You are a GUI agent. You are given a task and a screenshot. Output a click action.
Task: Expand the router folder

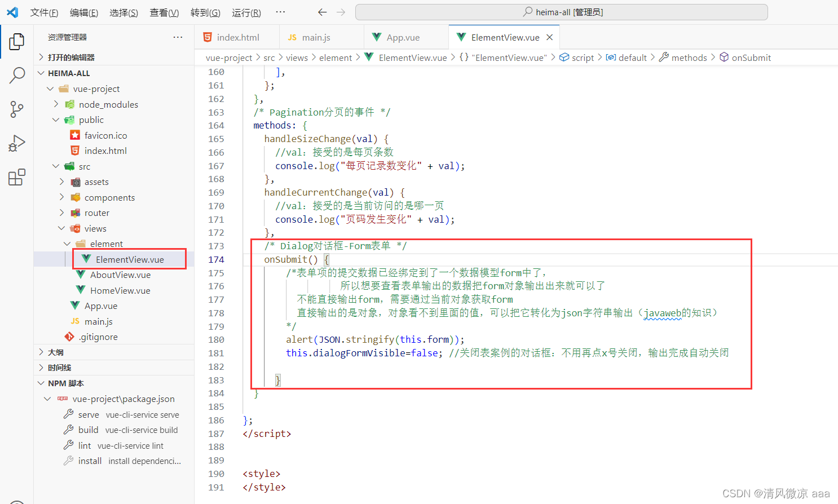96,213
